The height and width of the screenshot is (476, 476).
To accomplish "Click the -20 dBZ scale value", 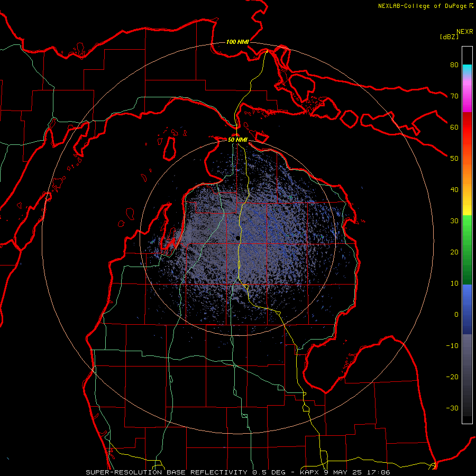I will point(452,377).
